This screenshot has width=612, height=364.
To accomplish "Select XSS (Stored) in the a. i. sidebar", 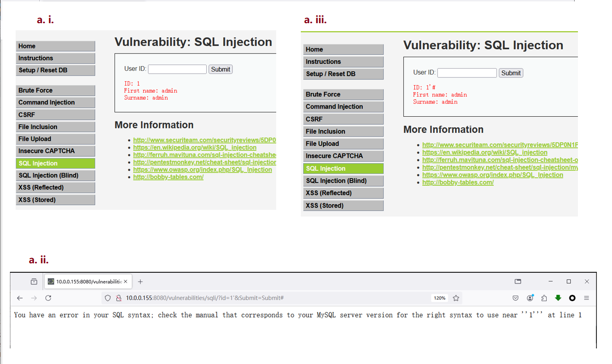I will point(55,199).
